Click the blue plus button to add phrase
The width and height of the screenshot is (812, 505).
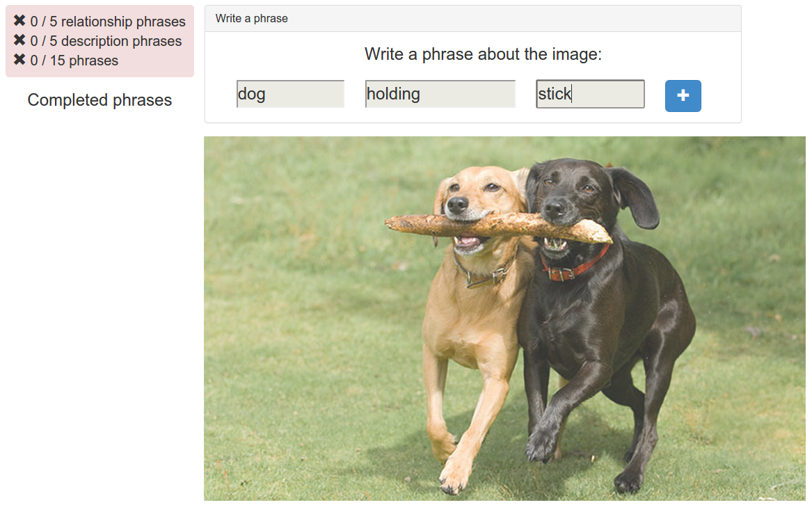click(683, 96)
